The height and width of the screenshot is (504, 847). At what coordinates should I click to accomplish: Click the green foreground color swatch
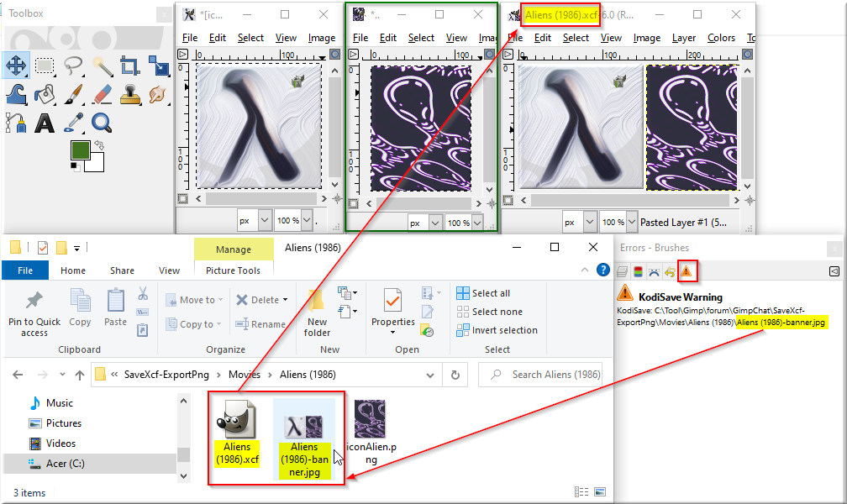click(x=80, y=150)
